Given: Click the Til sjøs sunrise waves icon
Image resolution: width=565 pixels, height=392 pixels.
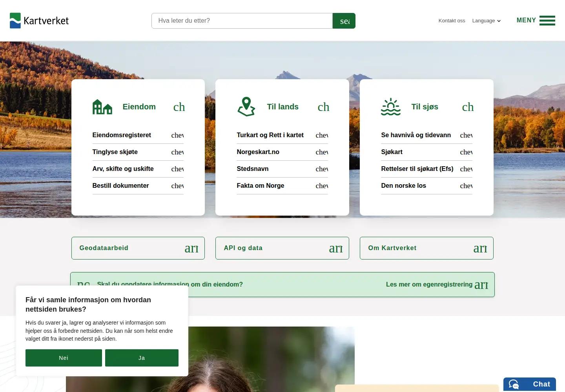Looking at the screenshot, I should point(391,107).
